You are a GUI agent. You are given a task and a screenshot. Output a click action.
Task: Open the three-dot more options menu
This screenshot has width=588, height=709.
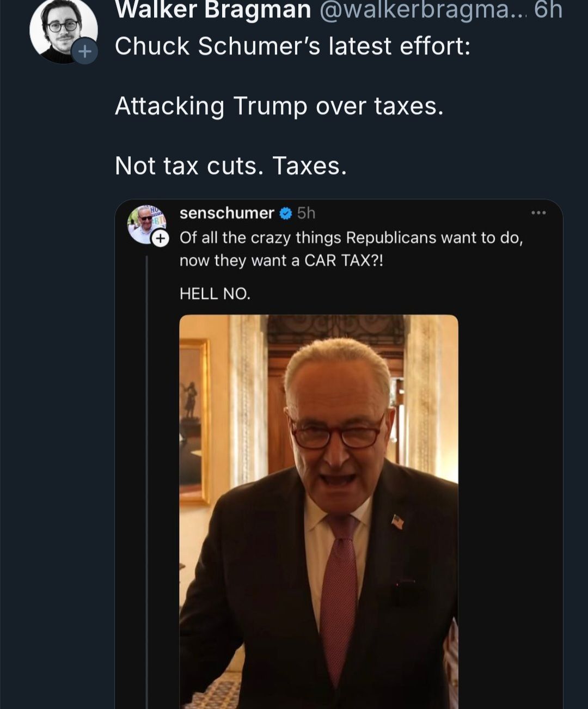click(x=538, y=213)
